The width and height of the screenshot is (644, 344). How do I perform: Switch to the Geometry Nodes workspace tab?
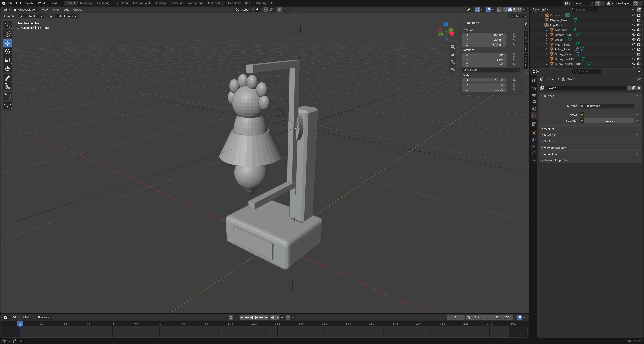tap(239, 3)
